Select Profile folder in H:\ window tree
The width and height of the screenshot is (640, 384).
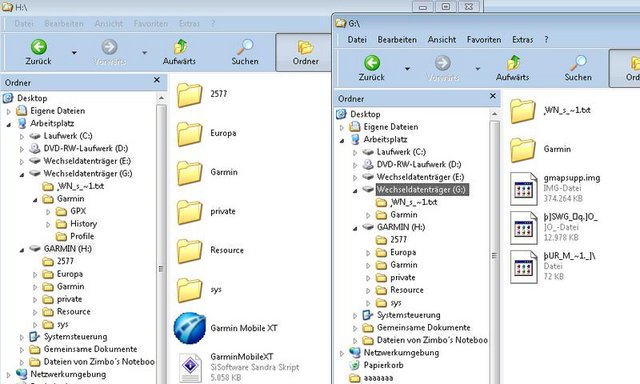click(x=82, y=236)
